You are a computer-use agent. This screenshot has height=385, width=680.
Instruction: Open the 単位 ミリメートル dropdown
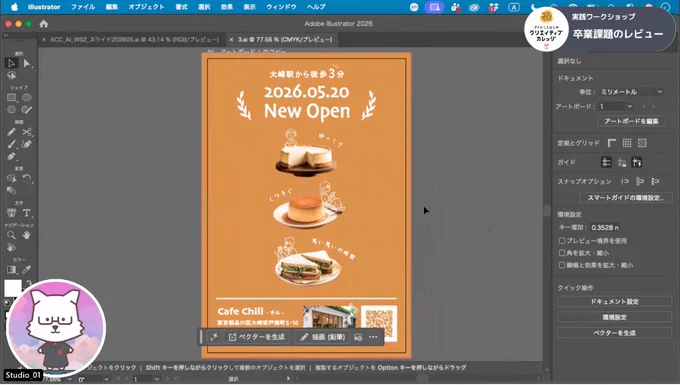point(631,92)
